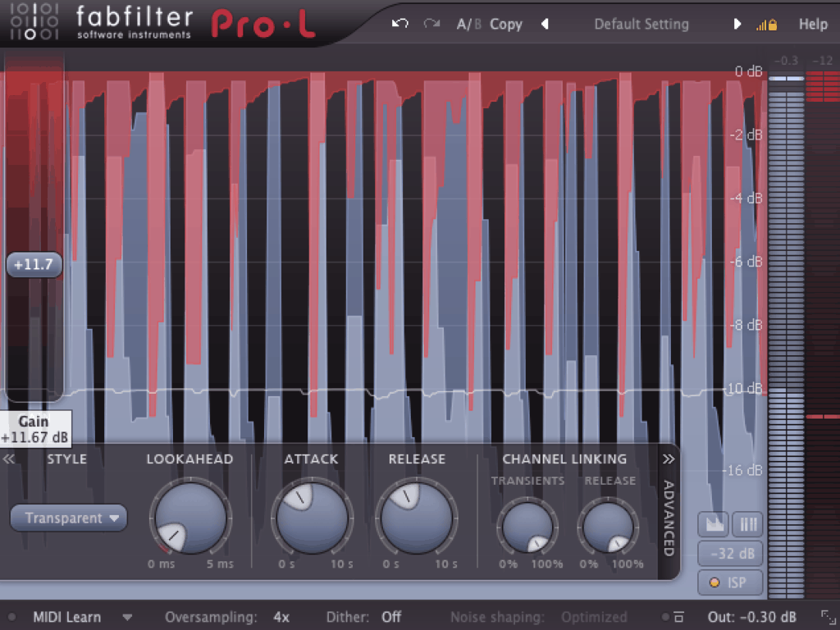Click the +11.7 gain slider handle
The image size is (840, 630).
click(34, 265)
